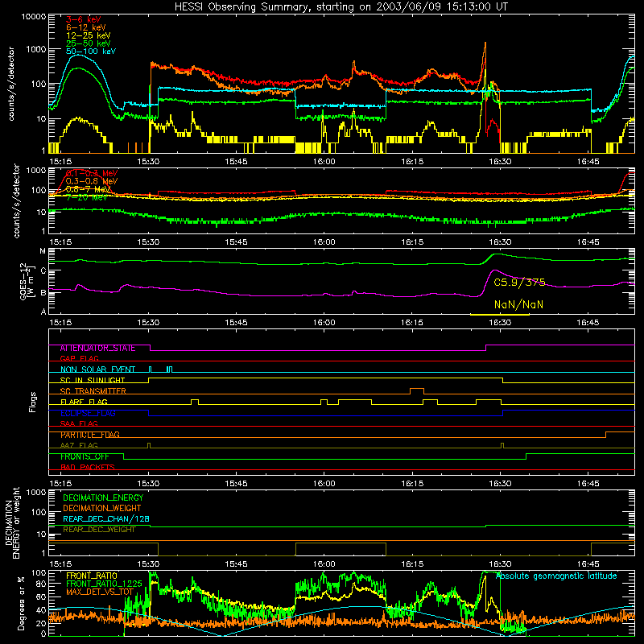644x644 pixels.
Task: Click the Absolute geomagnetic latitude label
Action: pyautogui.click(x=556, y=576)
